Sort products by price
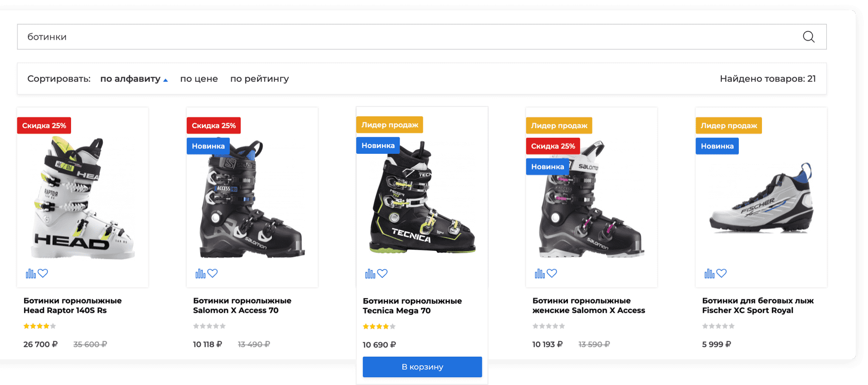The height and width of the screenshot is (385, 868). point(199,79)
